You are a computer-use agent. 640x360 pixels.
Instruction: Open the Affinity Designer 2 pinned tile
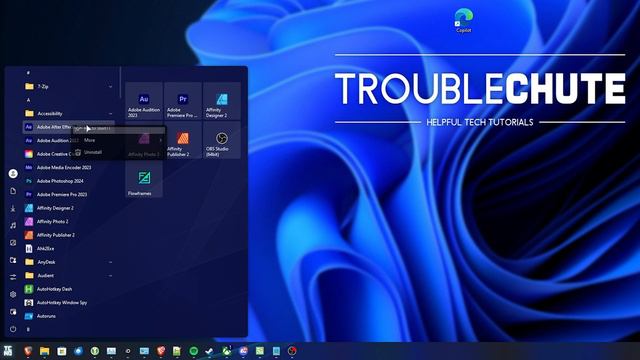point(222,101)
